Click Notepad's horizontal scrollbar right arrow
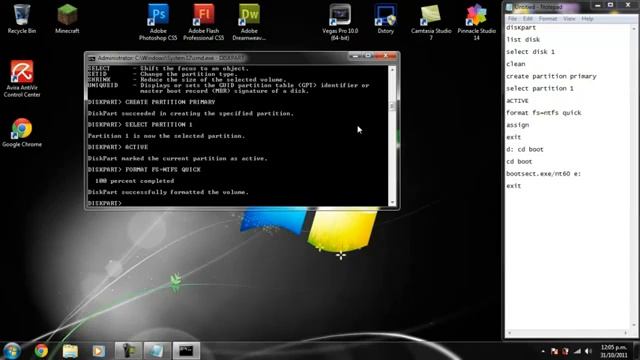 click(x=625, y=333)
